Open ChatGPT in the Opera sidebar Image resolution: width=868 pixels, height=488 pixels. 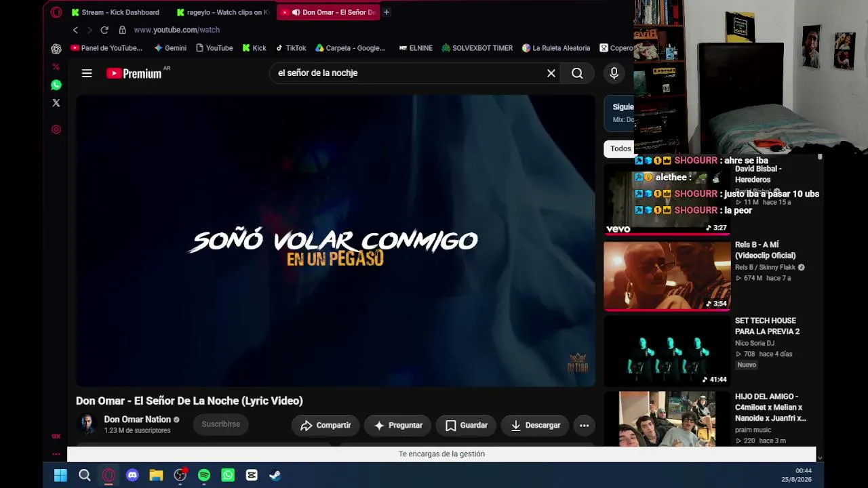tap(56, 49)
